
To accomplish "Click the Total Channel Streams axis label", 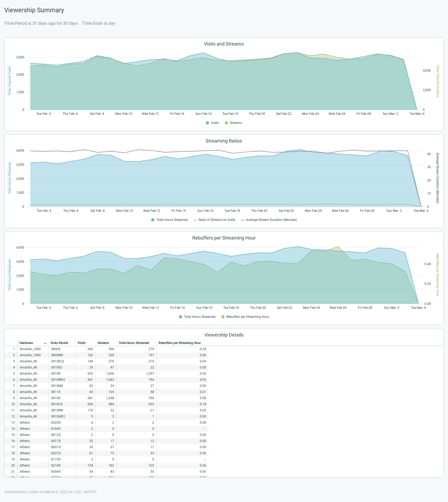I will 438,81.
